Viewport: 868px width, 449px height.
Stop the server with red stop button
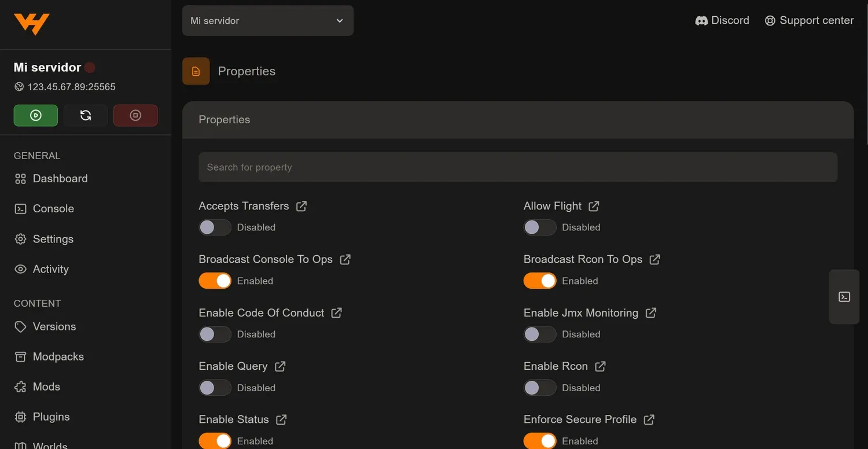(x=135, y=115)
